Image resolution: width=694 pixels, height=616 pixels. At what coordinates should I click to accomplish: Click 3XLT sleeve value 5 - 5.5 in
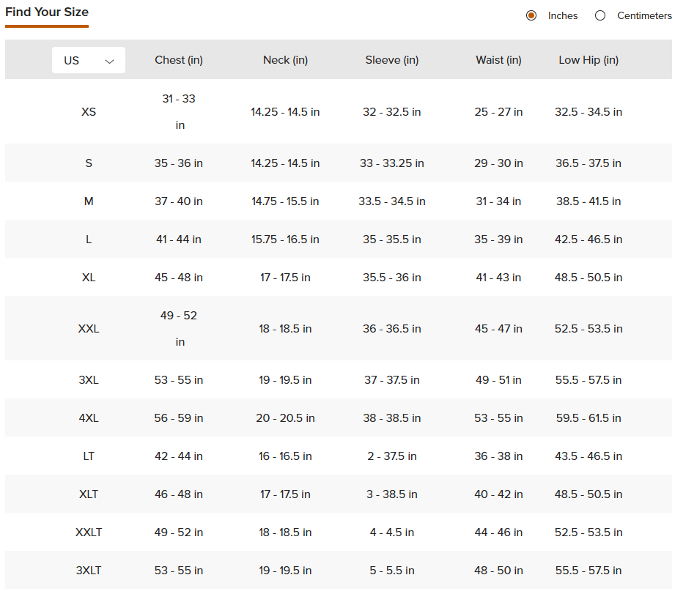point(391,570)
